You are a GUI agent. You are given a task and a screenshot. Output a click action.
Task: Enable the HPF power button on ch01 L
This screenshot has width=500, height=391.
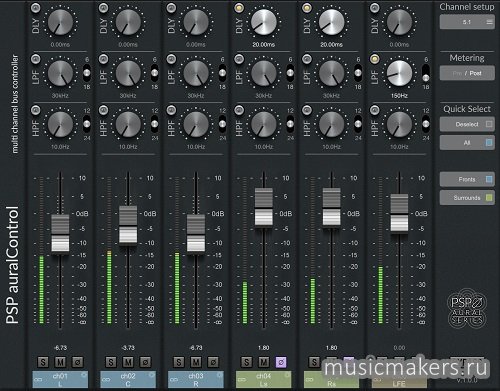(36, 110)
